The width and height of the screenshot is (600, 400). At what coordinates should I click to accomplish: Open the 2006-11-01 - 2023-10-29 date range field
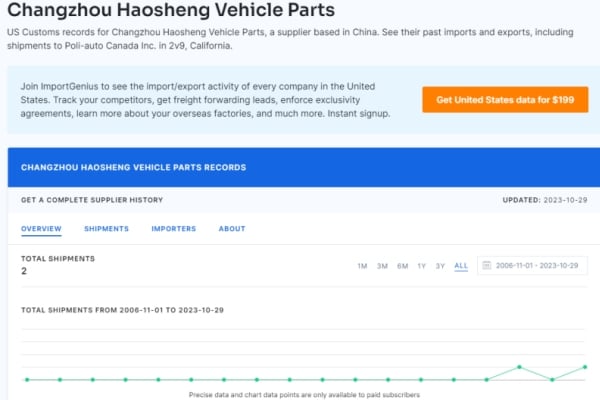coord(532,265)
